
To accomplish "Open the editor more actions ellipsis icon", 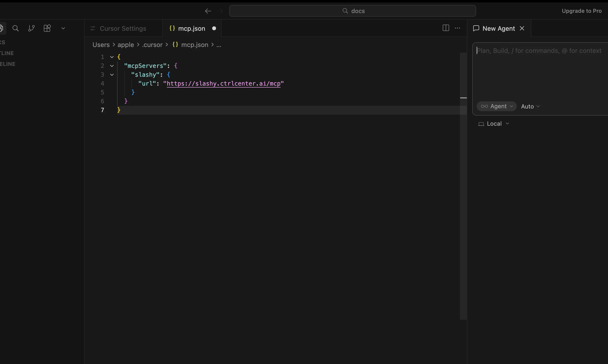I will point(457,28).
